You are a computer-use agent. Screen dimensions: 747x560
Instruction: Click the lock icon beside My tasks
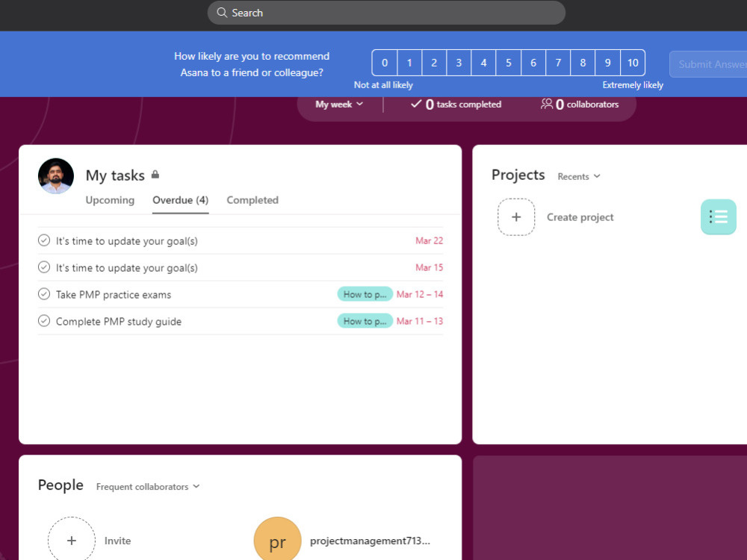[x=155, y=175]
